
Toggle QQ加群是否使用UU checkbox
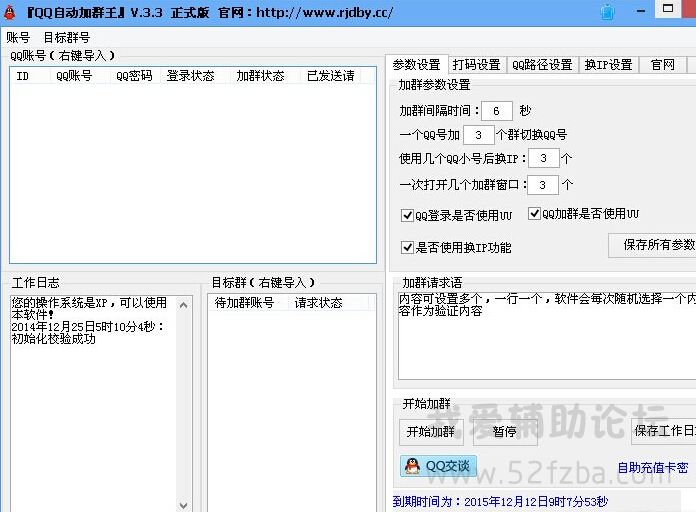(534, 214)
